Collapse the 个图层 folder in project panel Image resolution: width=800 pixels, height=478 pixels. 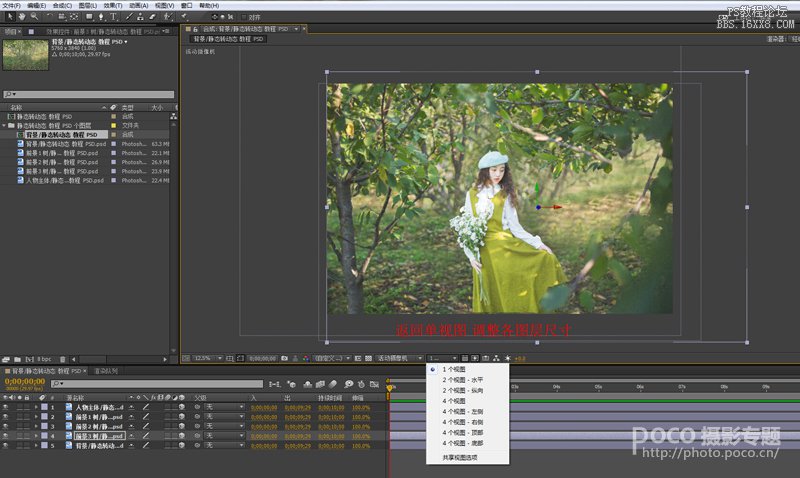[x=5, y=125]
